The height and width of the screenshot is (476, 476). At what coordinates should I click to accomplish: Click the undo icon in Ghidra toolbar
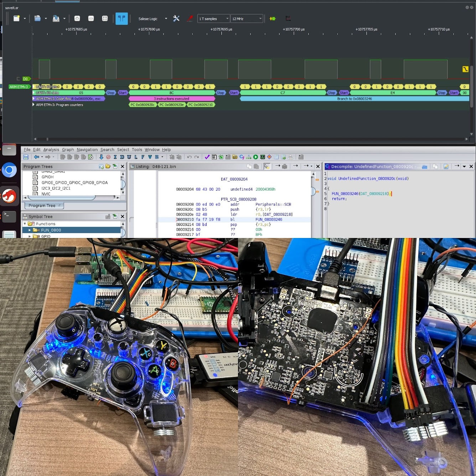(x=190, y=157)
